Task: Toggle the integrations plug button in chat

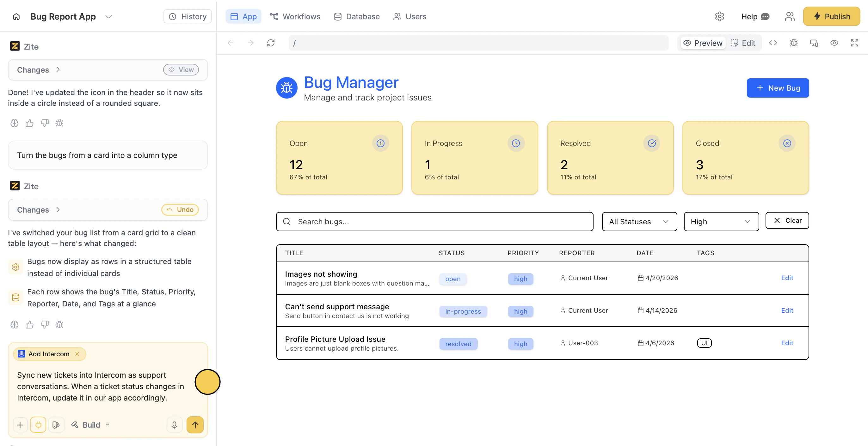Action: click(x=38, y=425)
